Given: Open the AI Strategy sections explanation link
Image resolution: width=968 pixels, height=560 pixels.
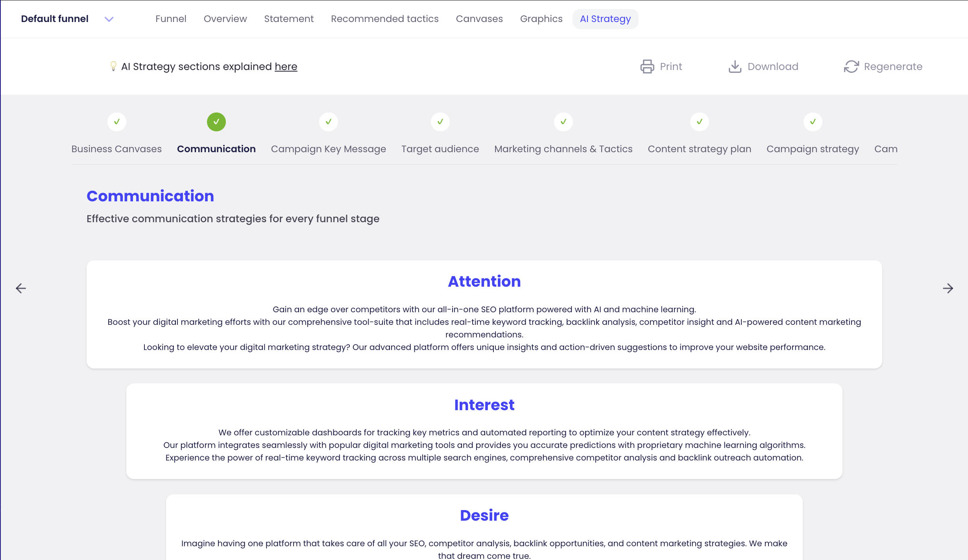Looking at the screenshot, I should point(286,66).
